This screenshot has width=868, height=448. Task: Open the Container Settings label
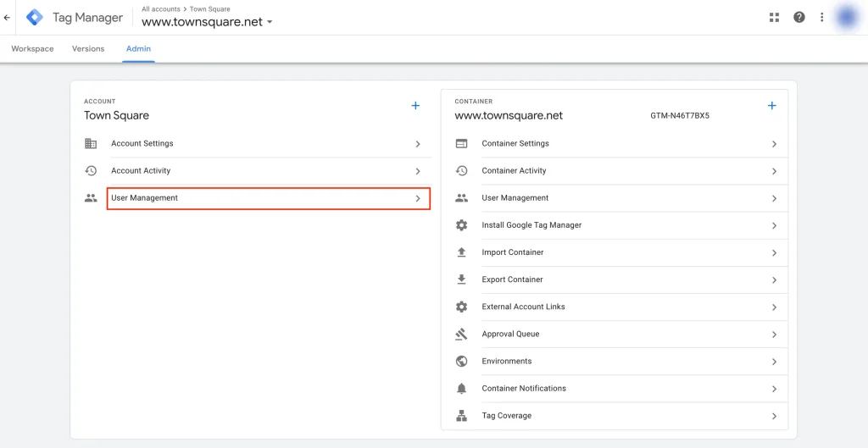pos(515,143)
